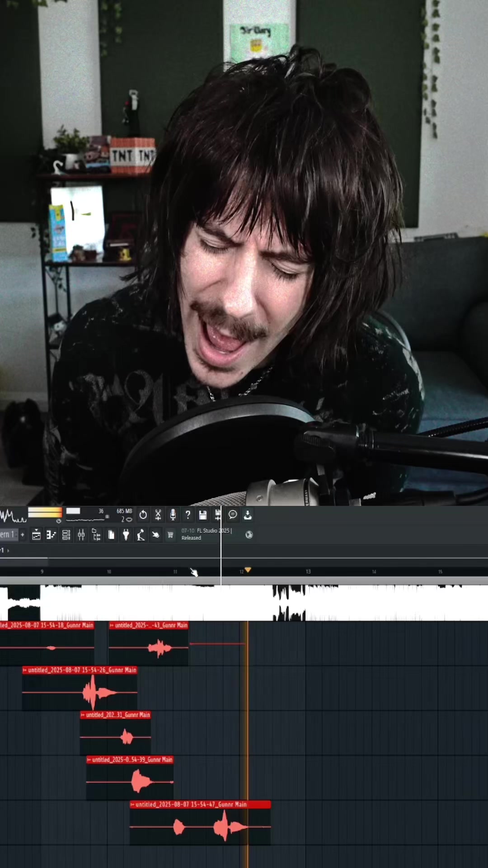
Task: Open the mixer faders icon
Action: coord(81,535)
